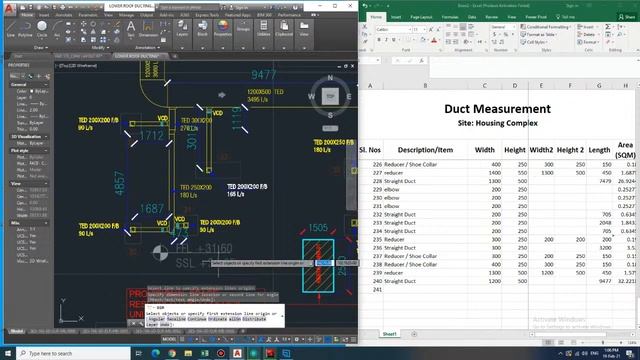
Task: Open Excel Formulas tab
Action: [x=450, y=17]
